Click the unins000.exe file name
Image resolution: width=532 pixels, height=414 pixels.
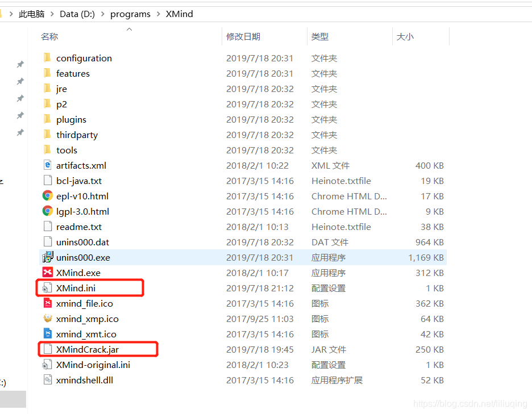click(83, 257)
